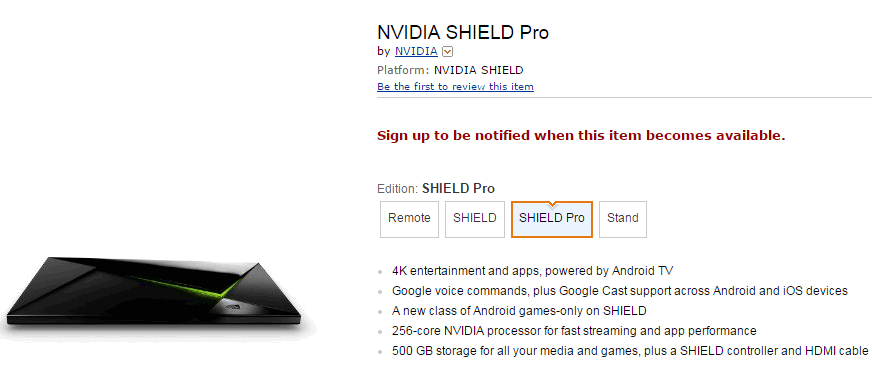Viewport: 872px width, 383px height.
Task: Click the 256-core NVIDIA processor bullet
Action: click(x=574, y=331)
